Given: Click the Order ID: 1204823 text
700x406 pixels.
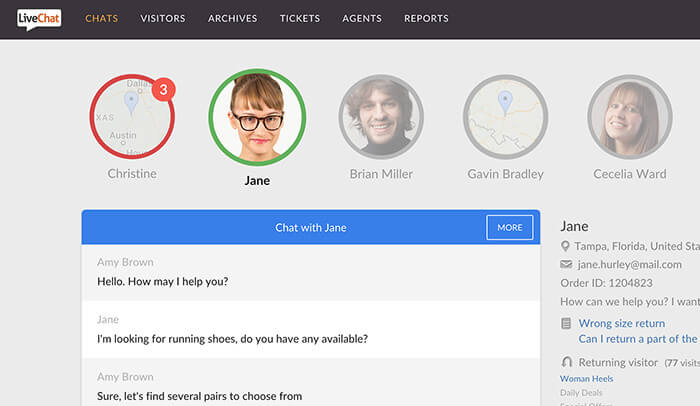Looking at the screenshot, I should [606, 283].
